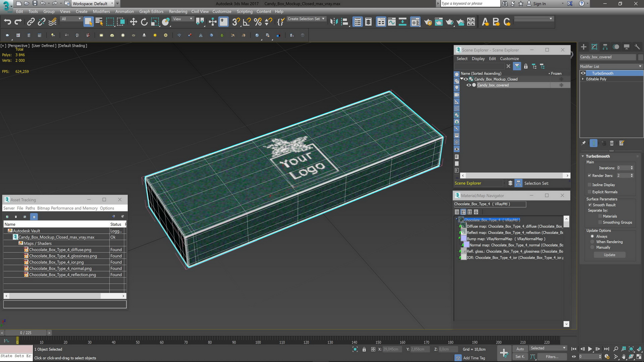
Task: Toggle Percent Snap
Action: point(258,22)
